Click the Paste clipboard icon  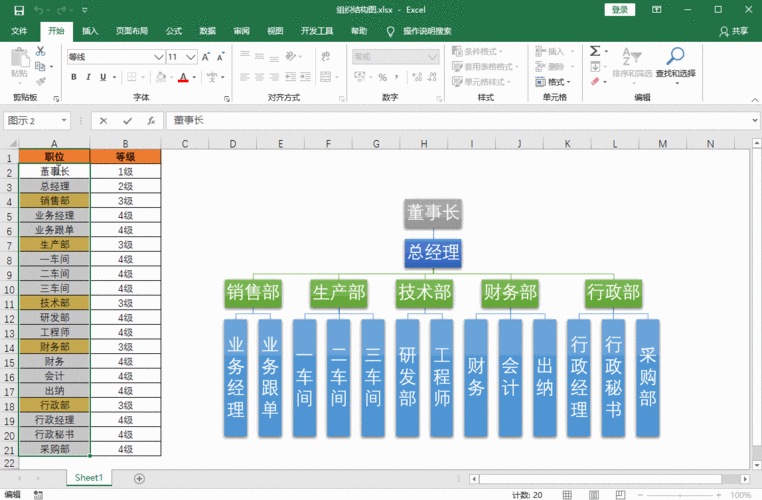[19, 58]
